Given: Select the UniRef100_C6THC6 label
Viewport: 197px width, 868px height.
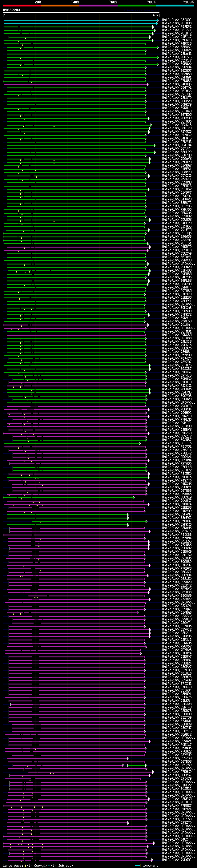Looking at the screenshot, I should 177,91.
